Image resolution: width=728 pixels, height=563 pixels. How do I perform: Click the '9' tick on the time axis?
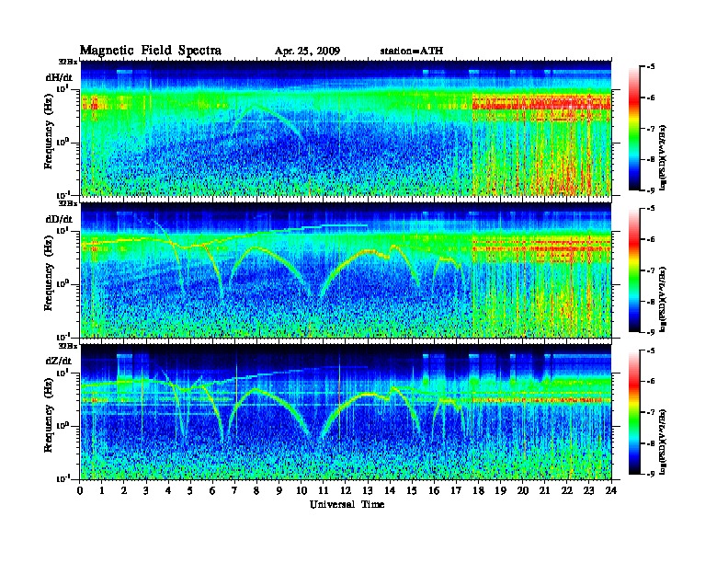tap(279, 490)
